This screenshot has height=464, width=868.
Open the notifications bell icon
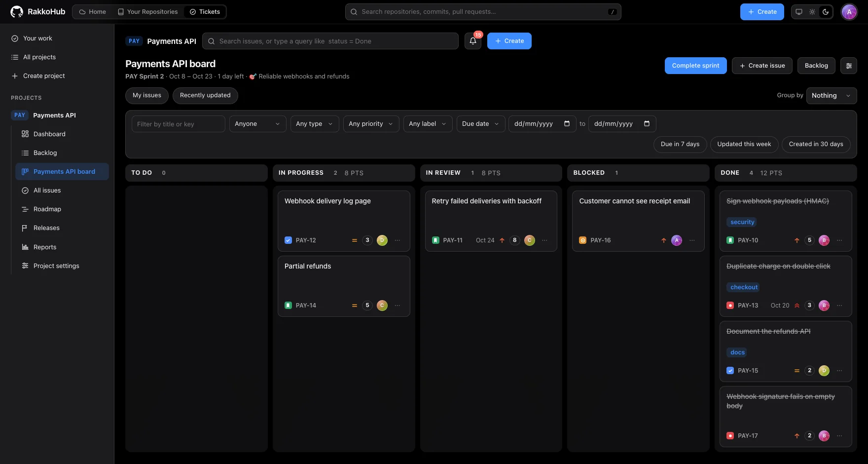(x=473, y=41)
